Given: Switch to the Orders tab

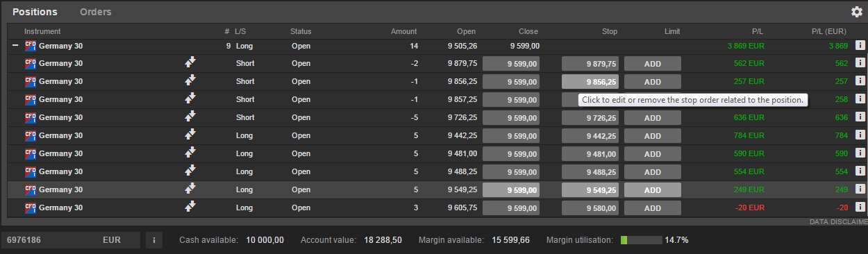Looking at the screenshot, I should click(x=95, y=12).
